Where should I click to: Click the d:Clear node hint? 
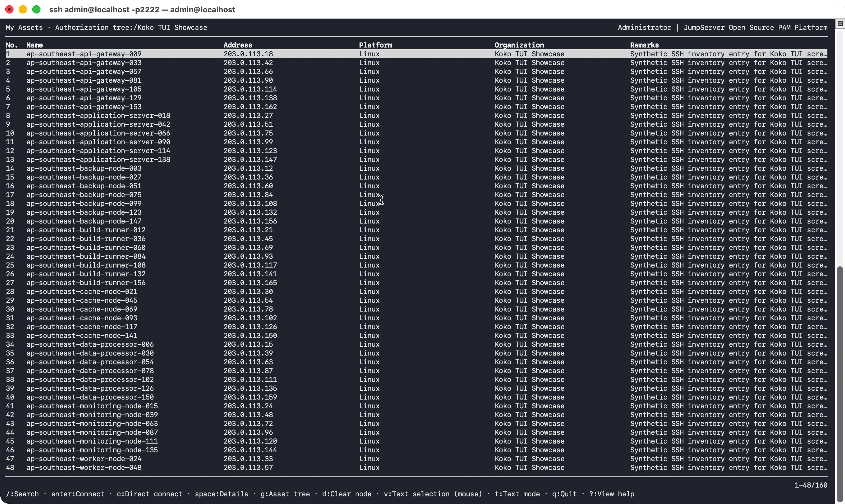pos(347,494)
